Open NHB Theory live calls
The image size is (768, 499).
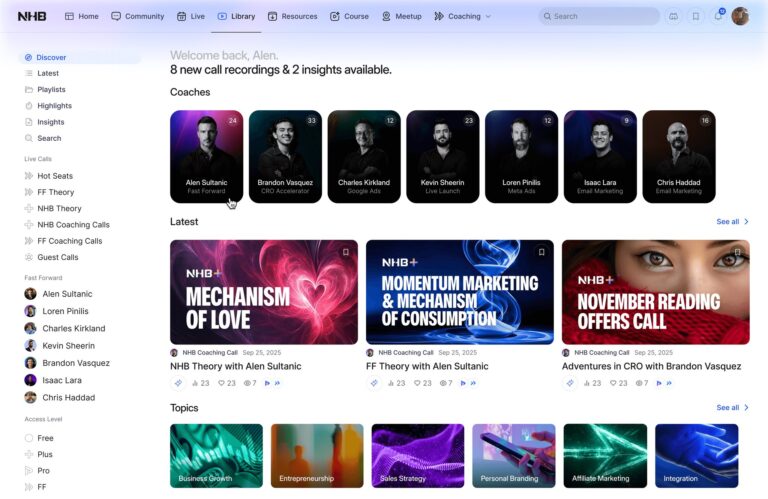pyautogui.click(x=53, y=208)
